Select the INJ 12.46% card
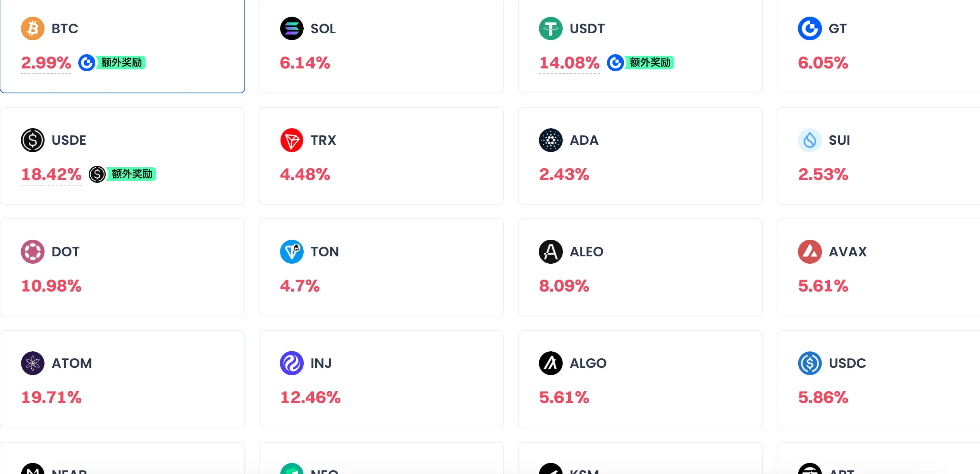Viewport: 980px width, 474px height. pyautogui.click(x=381, y=380)
